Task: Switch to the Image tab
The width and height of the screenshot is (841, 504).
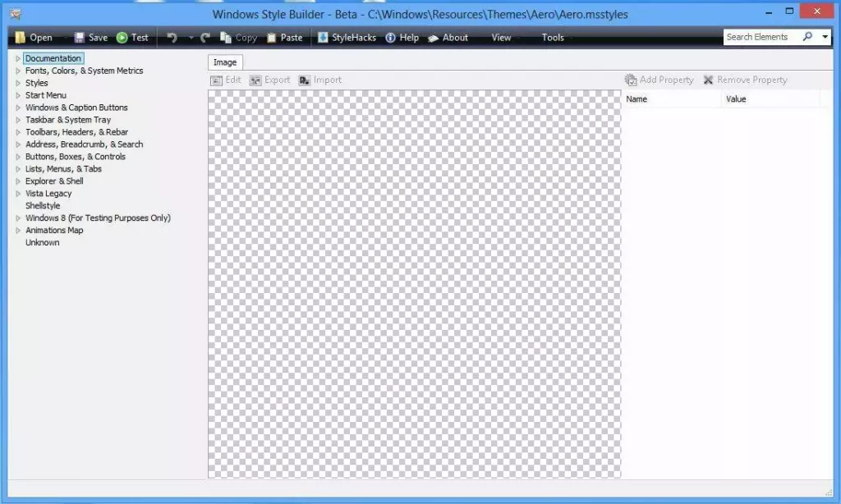Action: click(224, 62)
